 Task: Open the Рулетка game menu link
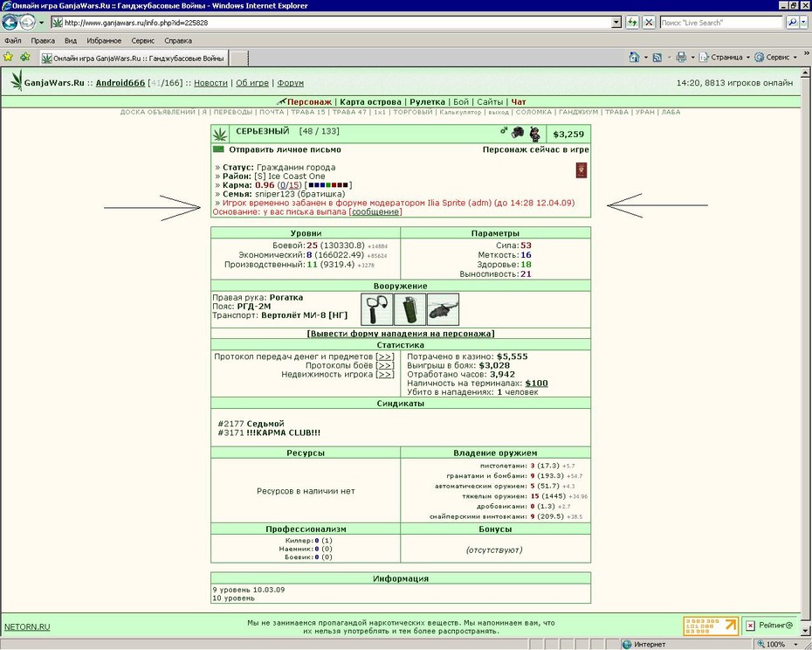click(427, 102)
